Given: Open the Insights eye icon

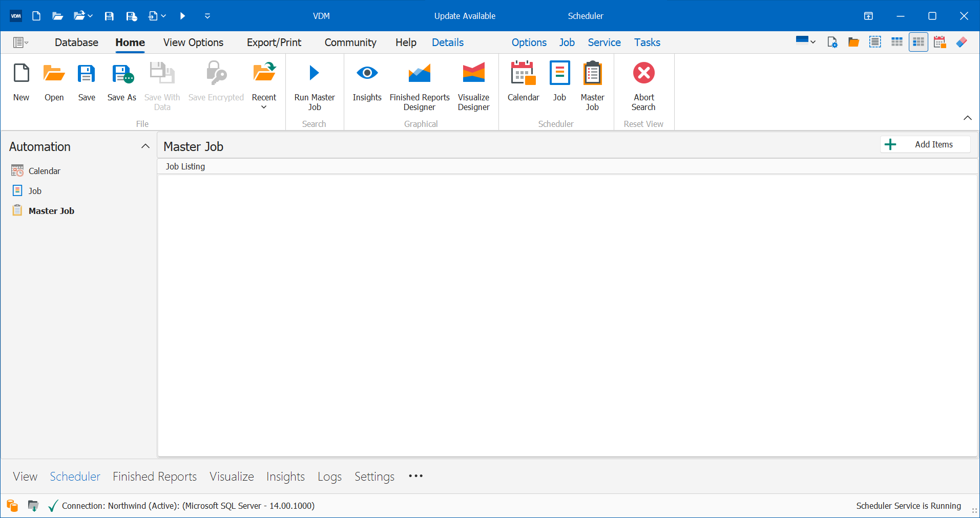Looking at the screenshot, I should [367, 82].
